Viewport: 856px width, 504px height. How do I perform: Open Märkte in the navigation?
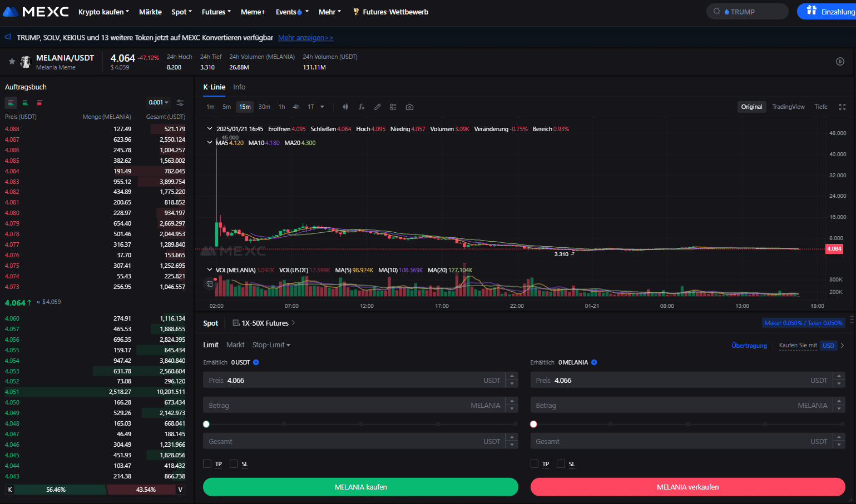click(x=150, y=12)
